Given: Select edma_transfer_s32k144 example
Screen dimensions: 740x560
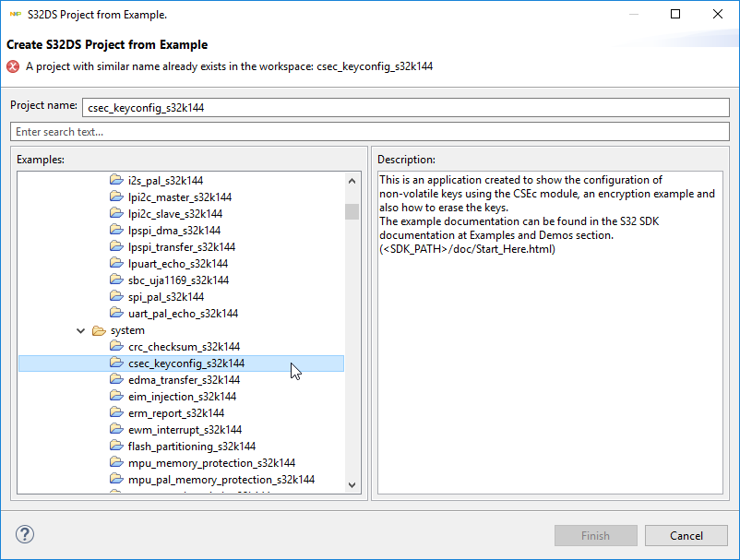Looking at the screenshot, I should point(185,380).
